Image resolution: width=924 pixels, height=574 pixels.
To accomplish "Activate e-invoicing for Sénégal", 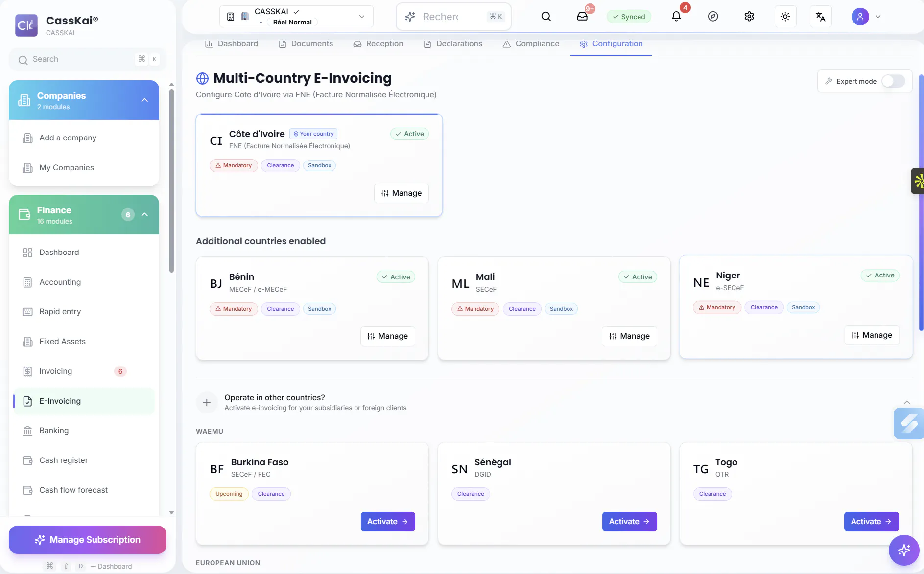I will 629,522.
